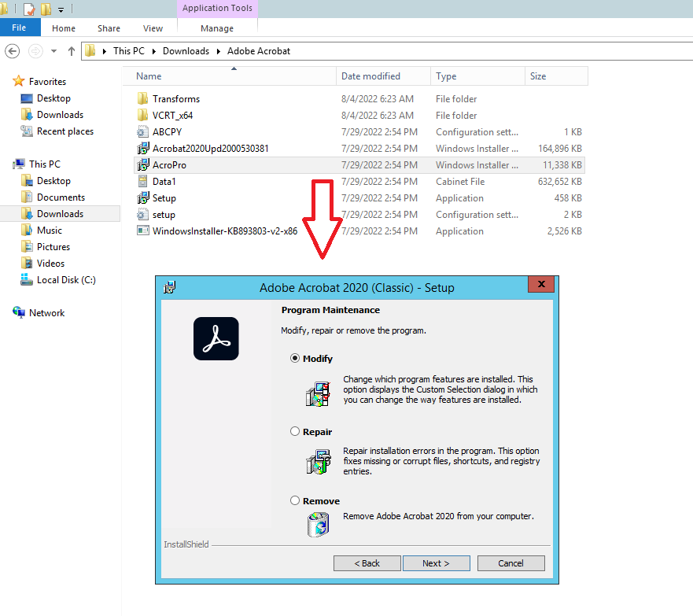Select the AcroPro installer icon
This screenshot has width=693, height=616.
[x=142, y=165]
